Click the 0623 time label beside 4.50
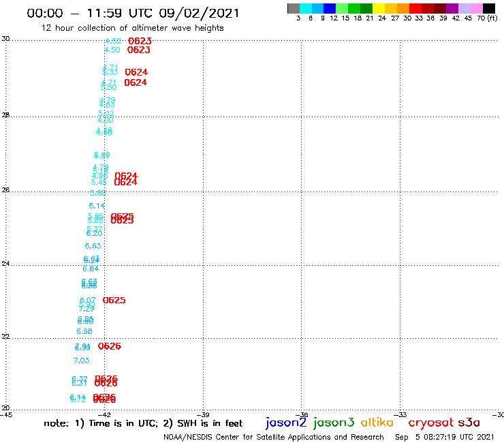 click(x=139, y=50)
